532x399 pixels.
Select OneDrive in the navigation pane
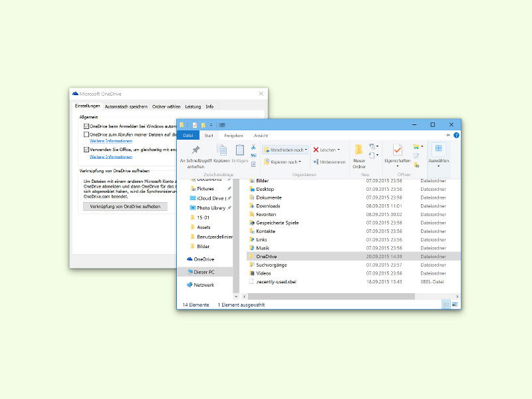coord(201,259)
